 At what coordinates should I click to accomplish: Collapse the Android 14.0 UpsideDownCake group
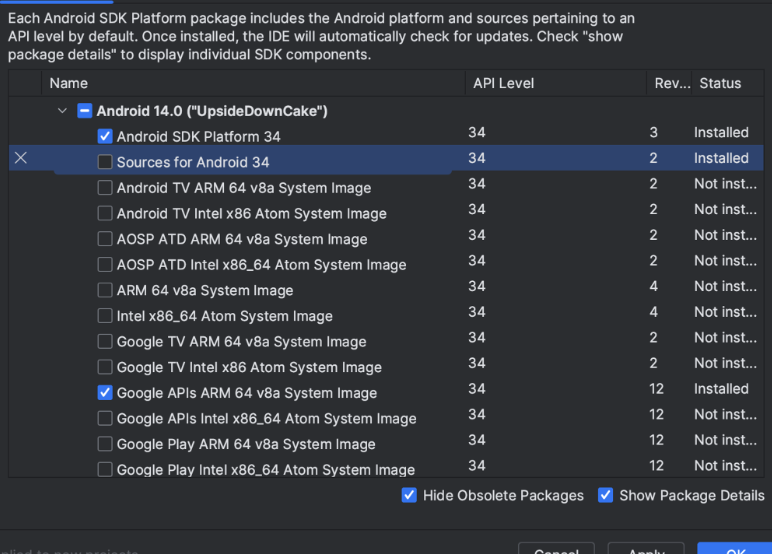coord(63,111)
